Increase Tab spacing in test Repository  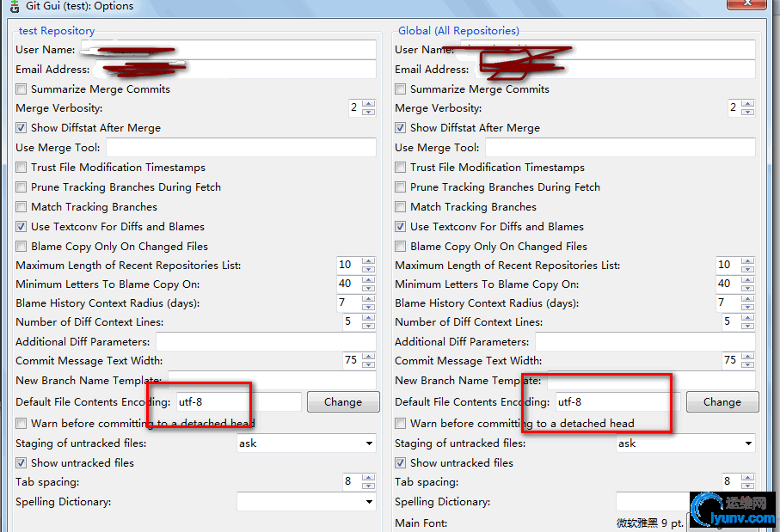click(369, 478)
